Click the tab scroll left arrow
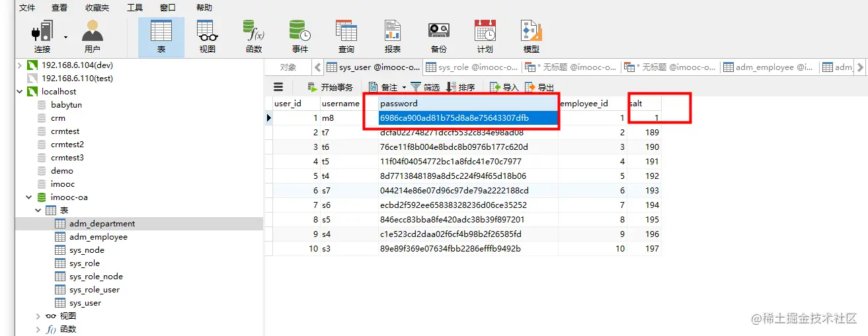The width and height of the screenshot is (868, 336). pos(317,67)
